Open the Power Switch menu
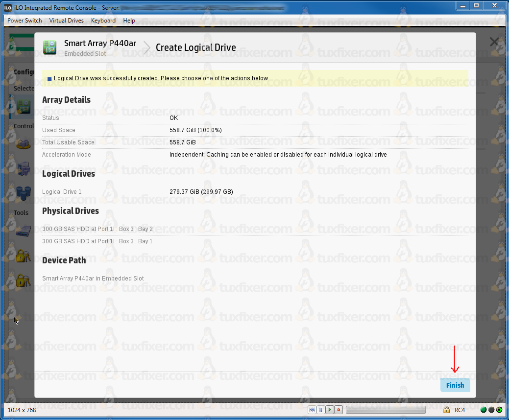509x420 pixels. point(24,21)
